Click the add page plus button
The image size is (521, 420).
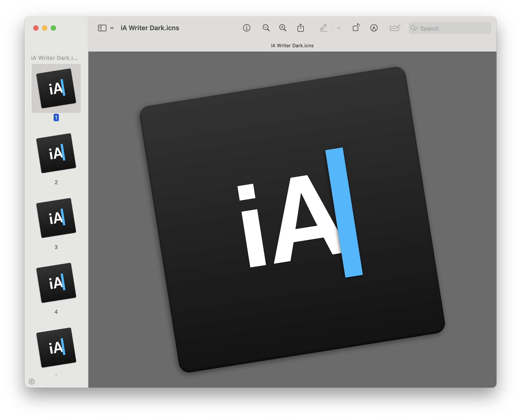pos(32,381)
